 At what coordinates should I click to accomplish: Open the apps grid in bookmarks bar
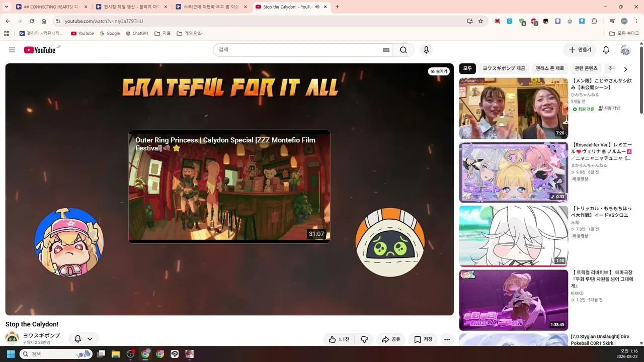pyautogui.click(x=7, y=34)
